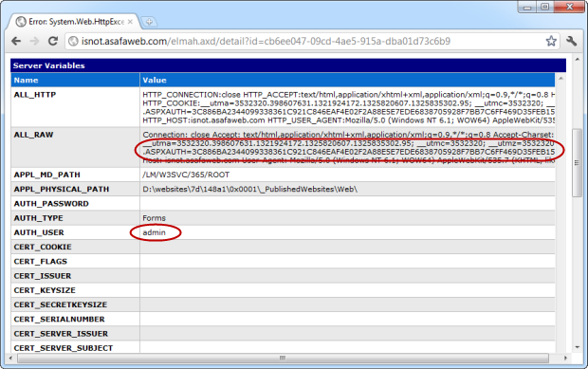Select the CERT_ISSUER row name
The width and height of the screenshot is (588, 369).
43,276
